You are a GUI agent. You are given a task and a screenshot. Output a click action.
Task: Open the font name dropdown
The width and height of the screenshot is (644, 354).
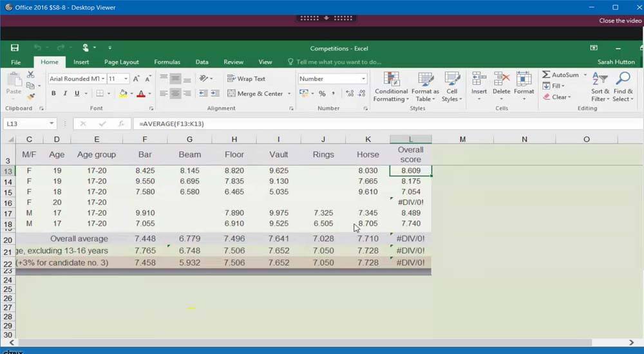coord(103,79)
